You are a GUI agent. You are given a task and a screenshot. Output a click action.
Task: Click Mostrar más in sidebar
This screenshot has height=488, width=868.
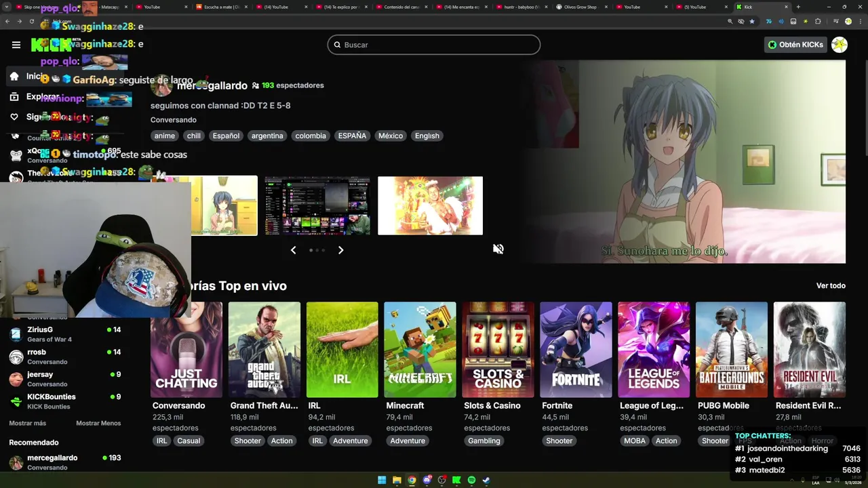click(28, 423)
